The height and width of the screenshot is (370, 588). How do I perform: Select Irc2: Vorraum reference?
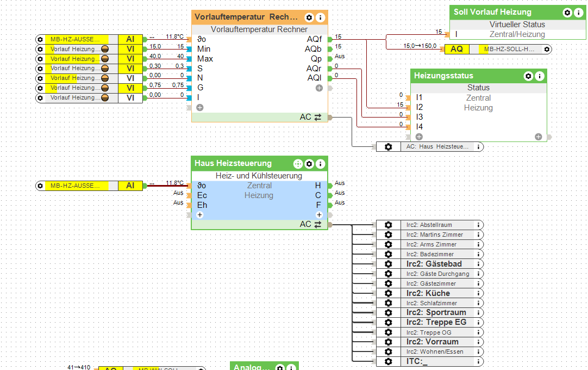pos(433,342)
